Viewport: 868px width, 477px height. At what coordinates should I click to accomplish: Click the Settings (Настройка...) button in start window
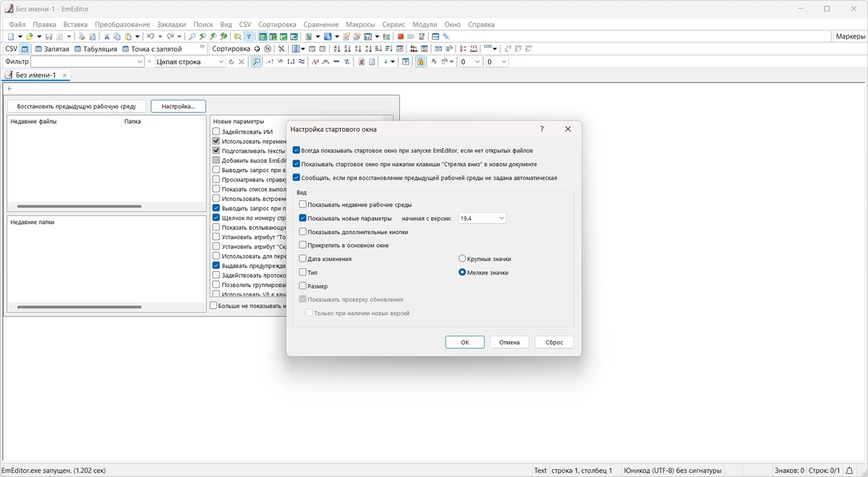(178, 106)
